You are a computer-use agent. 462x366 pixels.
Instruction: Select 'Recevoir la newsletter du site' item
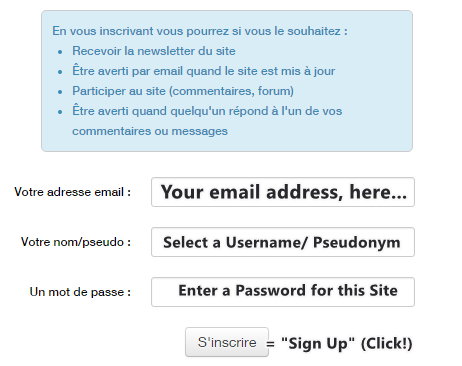[x=154, y=51]
